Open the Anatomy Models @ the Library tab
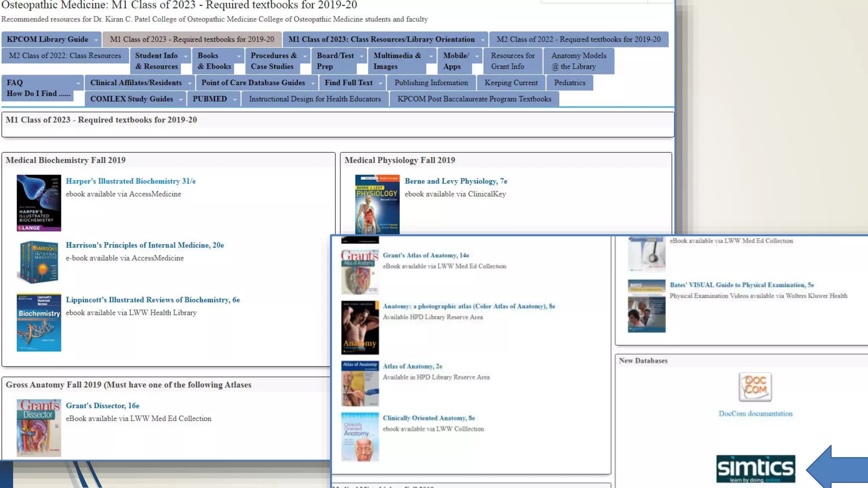The image size is (868, 488). pos(578,61)
